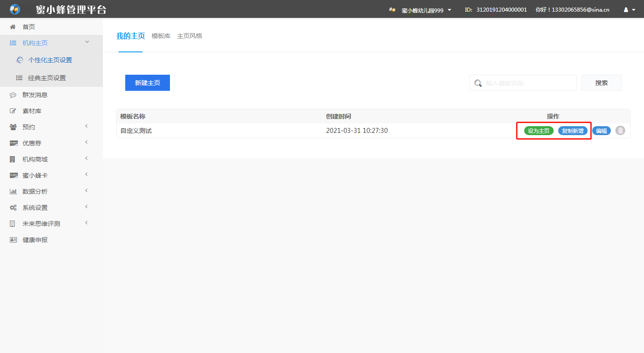Screen dimensions: 644x353
Task: Click the building icon beside 机构商城
Action: 13,159
